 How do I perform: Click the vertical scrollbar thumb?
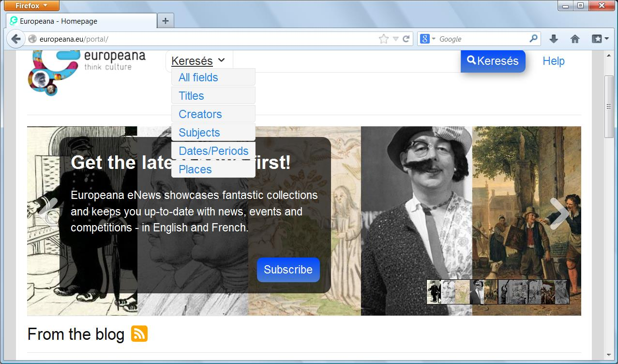click(x=609, y=107)
